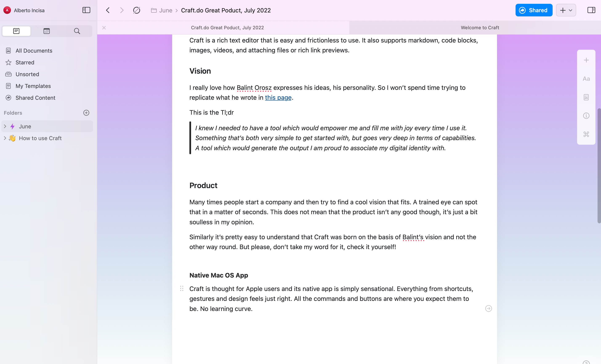Click the insert plus icon in right toolbar
601x364 pixels.
point(586,60)
